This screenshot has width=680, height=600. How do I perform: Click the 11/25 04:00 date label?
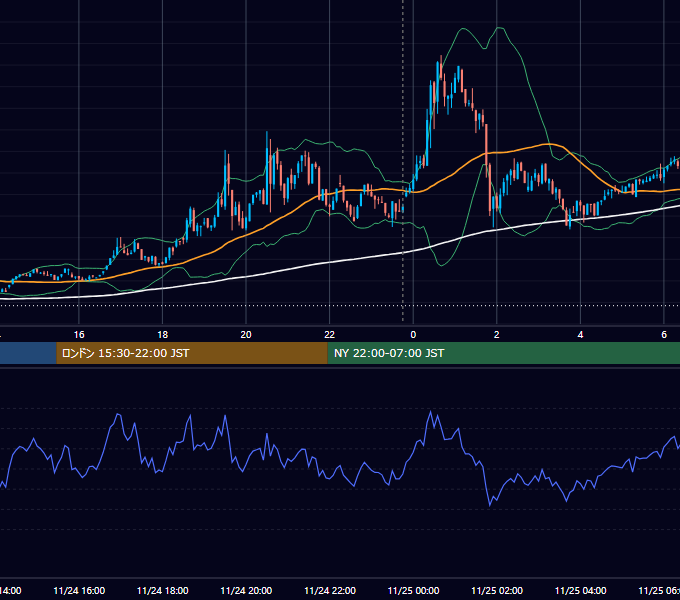pyautogui.click(x=580, y=590)
